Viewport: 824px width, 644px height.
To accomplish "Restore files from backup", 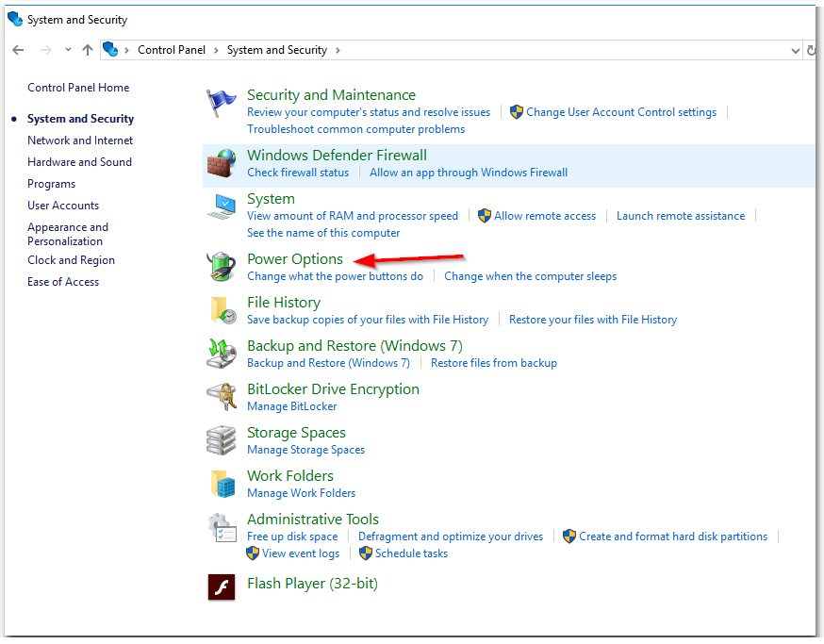I will (493, 363).
